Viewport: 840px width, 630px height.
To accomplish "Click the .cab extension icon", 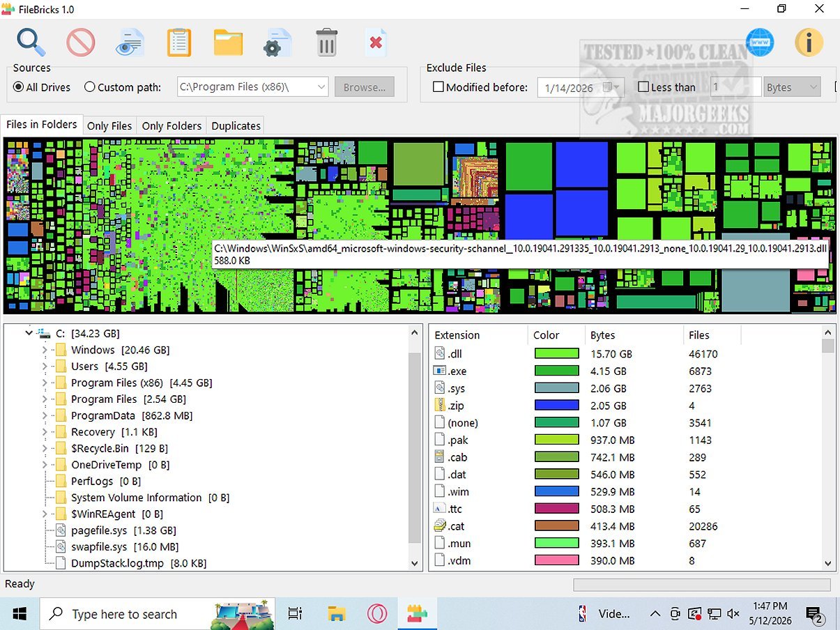I will [439, 457].
